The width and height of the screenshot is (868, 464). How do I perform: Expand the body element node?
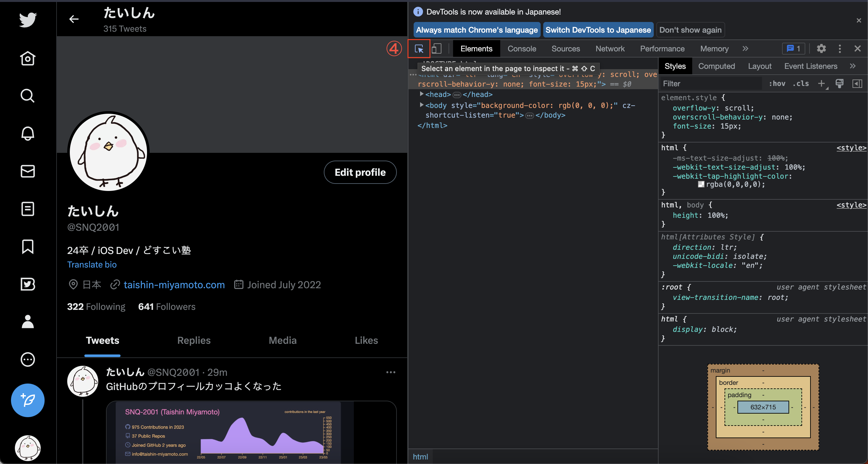pos(421,105)
